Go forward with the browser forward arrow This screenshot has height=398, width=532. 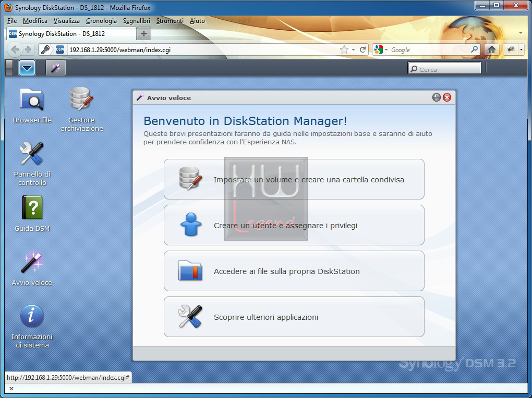click(28, 50)
